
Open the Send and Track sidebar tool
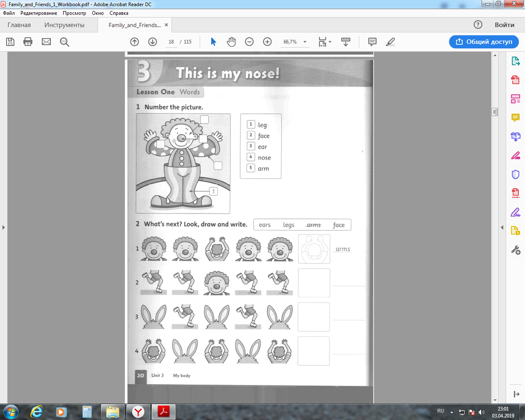pyautogui.click(x=515, y=231)
